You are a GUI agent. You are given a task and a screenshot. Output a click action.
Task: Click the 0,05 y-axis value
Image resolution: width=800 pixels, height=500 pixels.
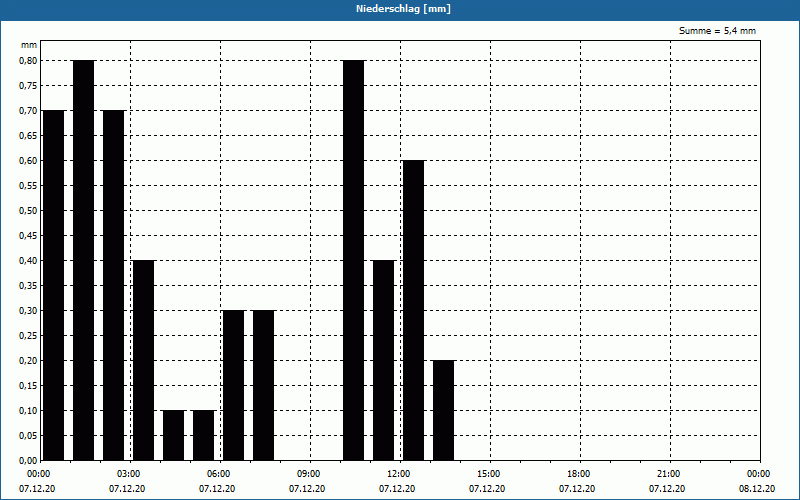pos(28,435)
